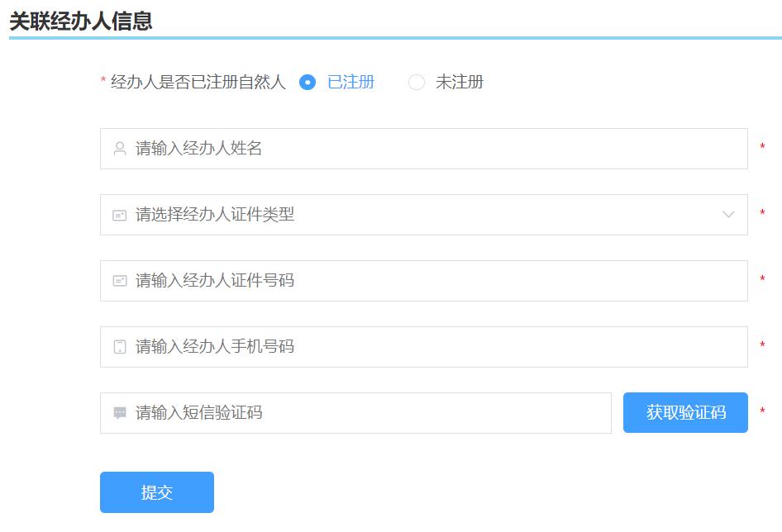Image resolution: width=782 pixels, height=532 pixels.
Task: Select the 已注册 radio button
Action: [x=307, y=83]
